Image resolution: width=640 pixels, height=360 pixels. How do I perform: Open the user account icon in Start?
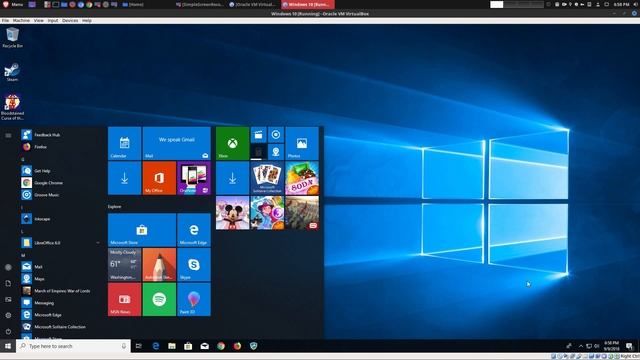[8, 267]
